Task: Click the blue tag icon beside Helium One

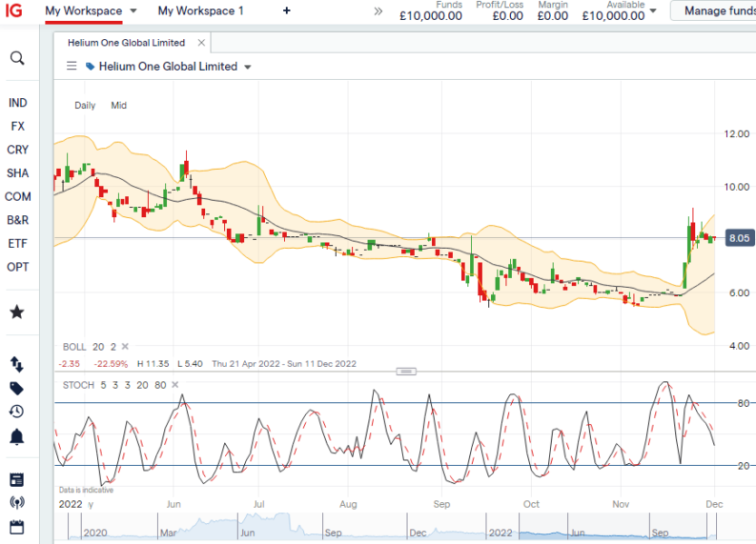Action: pos(90,67)
